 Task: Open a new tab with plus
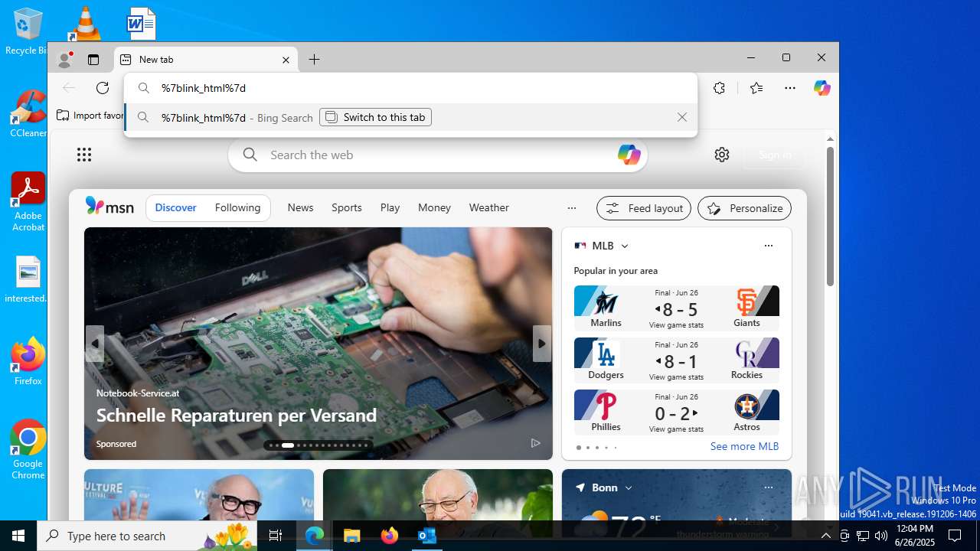(314, 60)
